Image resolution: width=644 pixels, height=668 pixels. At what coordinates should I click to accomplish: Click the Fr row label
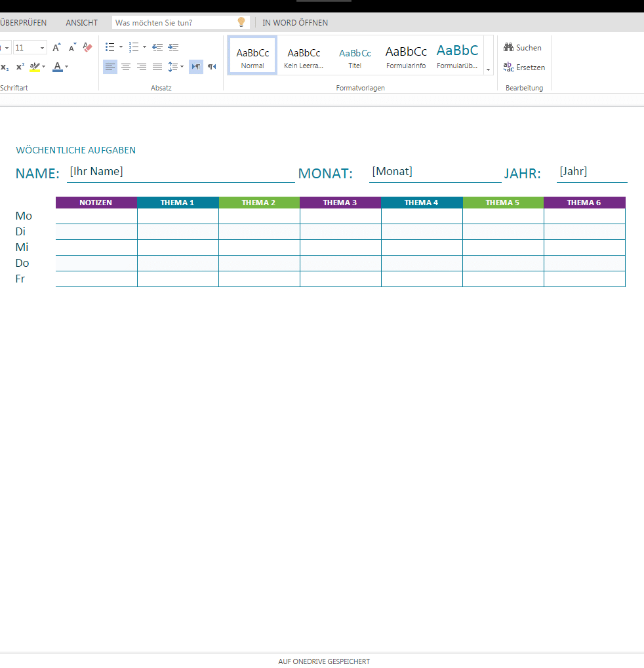click(x=20, y=279)
